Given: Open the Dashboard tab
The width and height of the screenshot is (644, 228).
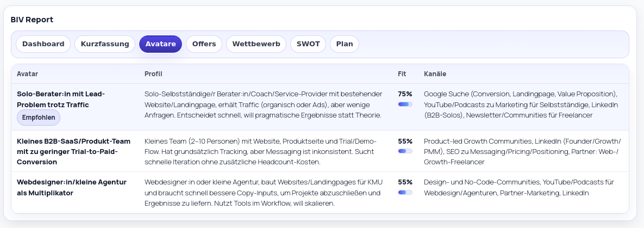Looking at the screenshot, I should [x=43, y=44].
